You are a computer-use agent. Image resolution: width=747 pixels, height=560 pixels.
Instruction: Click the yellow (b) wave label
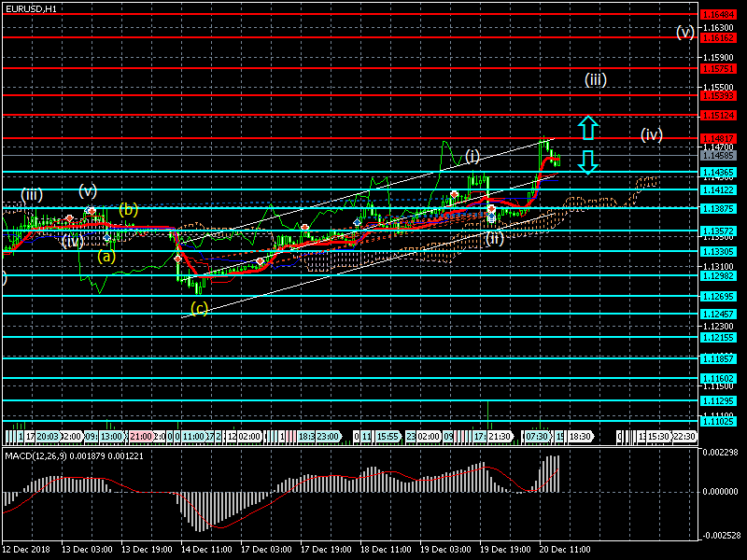tap(128, 208)
